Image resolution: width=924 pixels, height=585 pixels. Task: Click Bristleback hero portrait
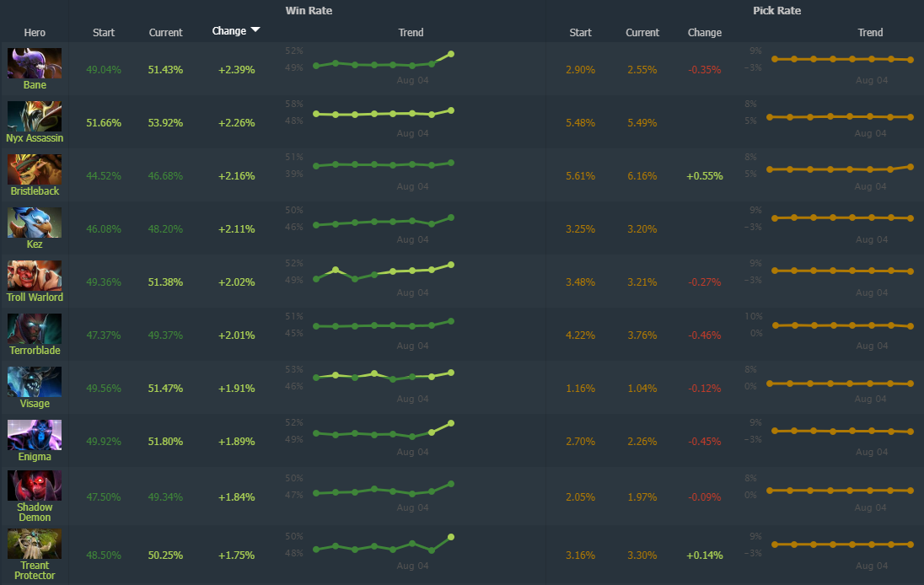(35, 169)
